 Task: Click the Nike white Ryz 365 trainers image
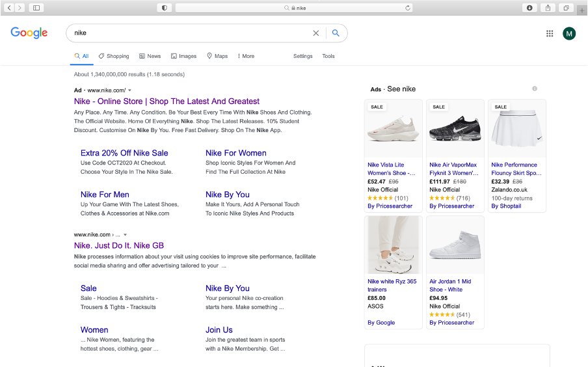[393, 245]
